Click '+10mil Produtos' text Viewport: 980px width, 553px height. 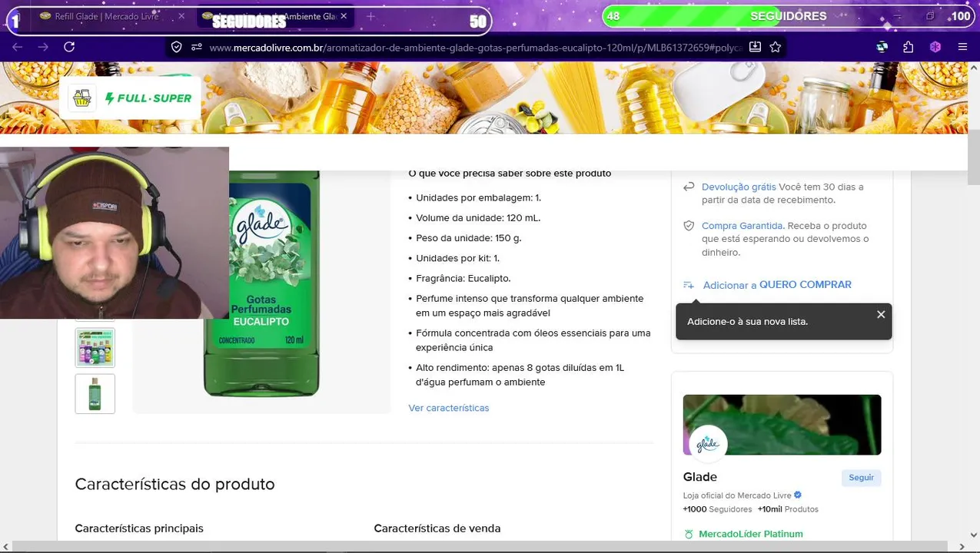click(x=788, y=509)
